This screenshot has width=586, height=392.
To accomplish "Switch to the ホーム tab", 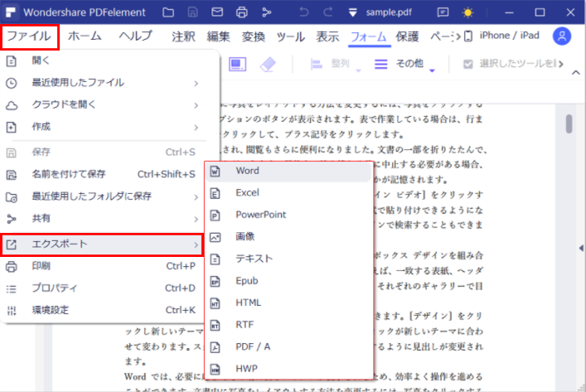I will pos(85,36).
